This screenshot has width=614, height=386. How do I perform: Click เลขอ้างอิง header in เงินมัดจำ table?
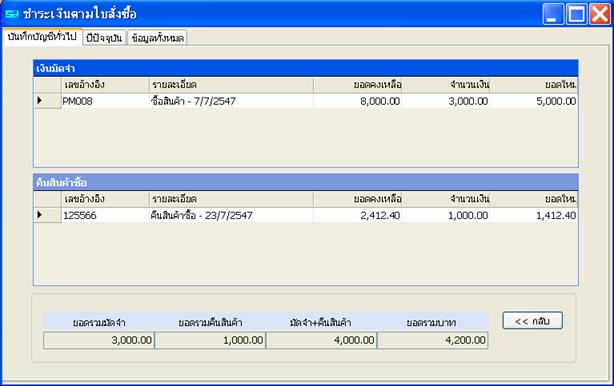point(105,85)
